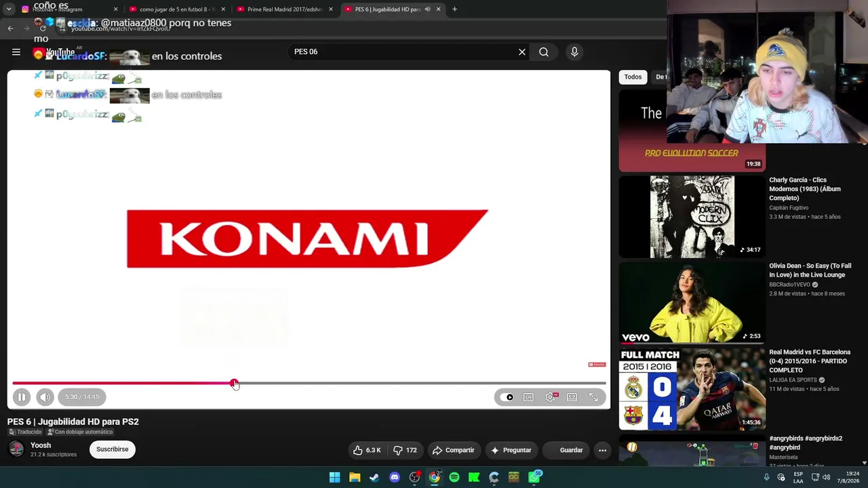
Task: Open Discord from the taskbar
Action: (395, 477)
